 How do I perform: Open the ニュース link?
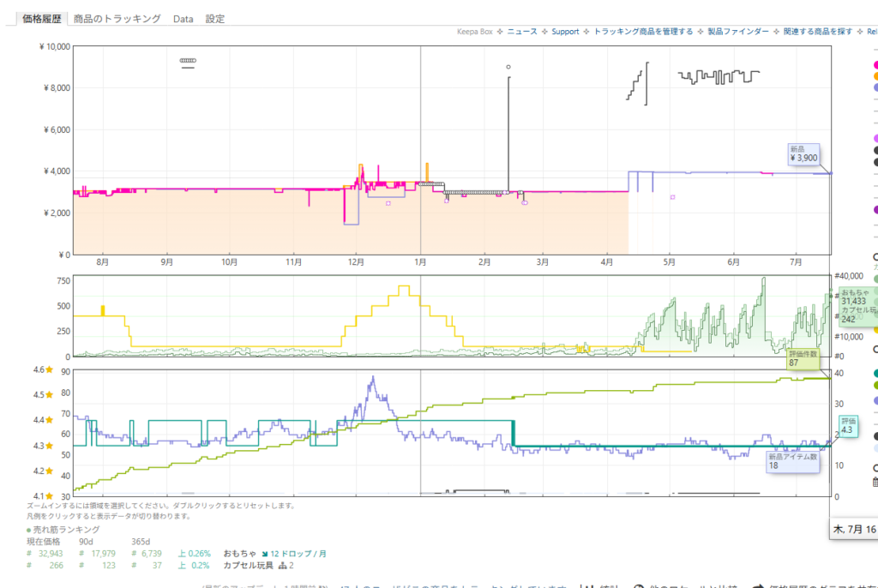[x=522, y=32]
